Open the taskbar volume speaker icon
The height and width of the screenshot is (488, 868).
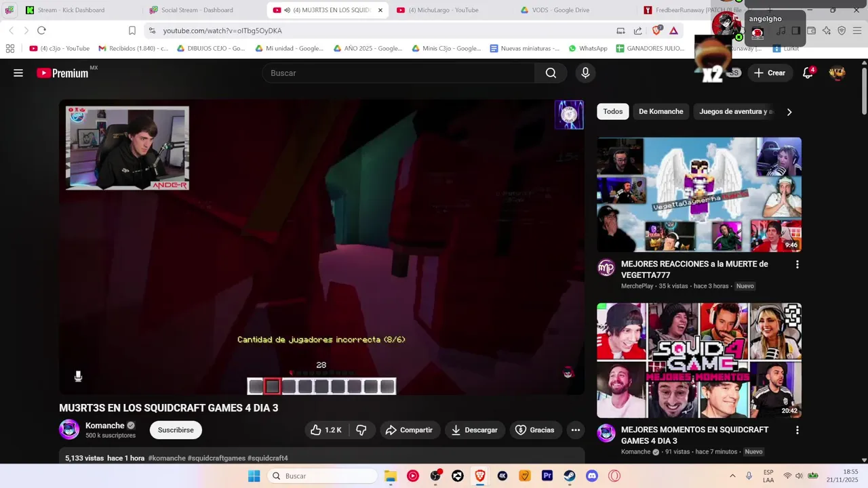(x=800, y=476)
